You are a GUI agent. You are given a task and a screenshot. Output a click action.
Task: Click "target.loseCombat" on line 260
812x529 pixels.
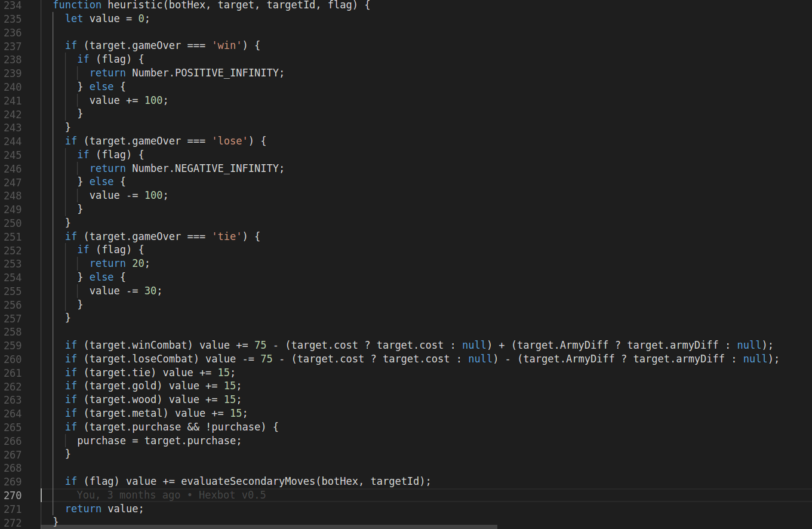coord(142,359)
